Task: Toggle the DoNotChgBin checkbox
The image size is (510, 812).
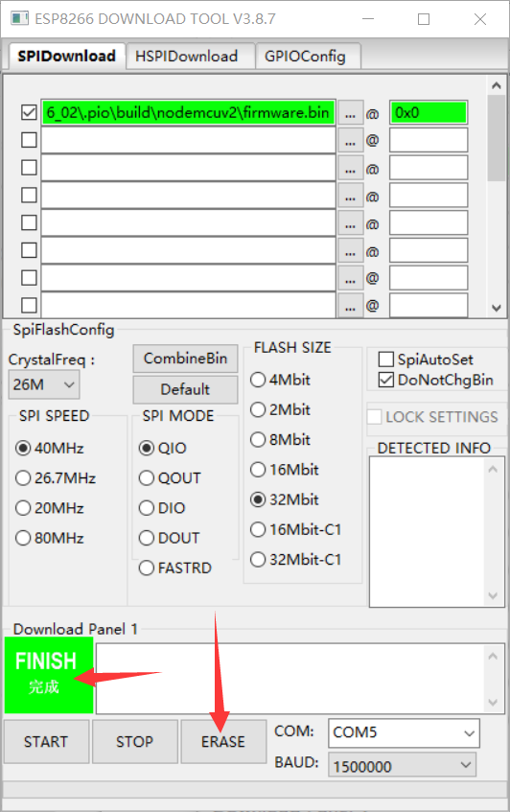Action: 385,380
